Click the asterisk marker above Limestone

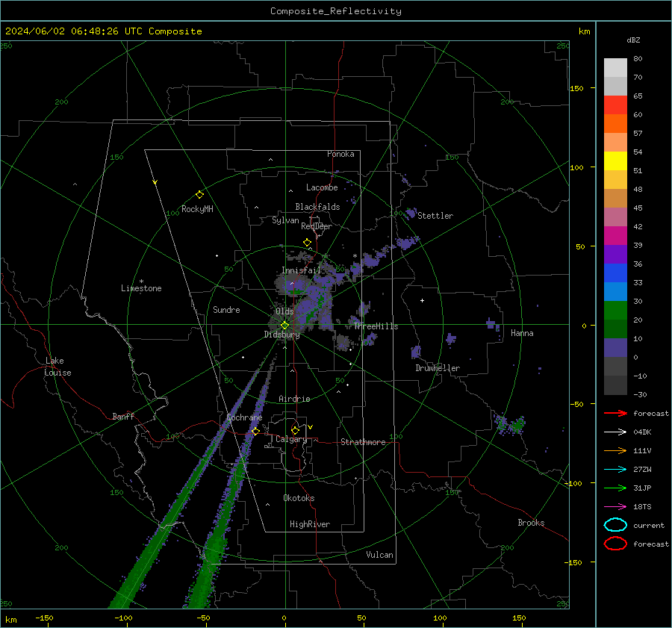pos(141,282)
